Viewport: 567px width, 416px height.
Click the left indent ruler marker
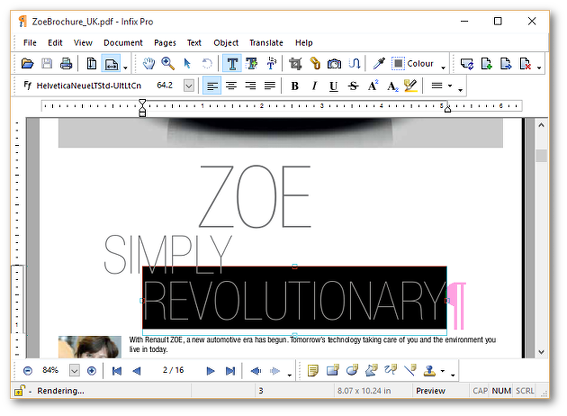[142, 108]
